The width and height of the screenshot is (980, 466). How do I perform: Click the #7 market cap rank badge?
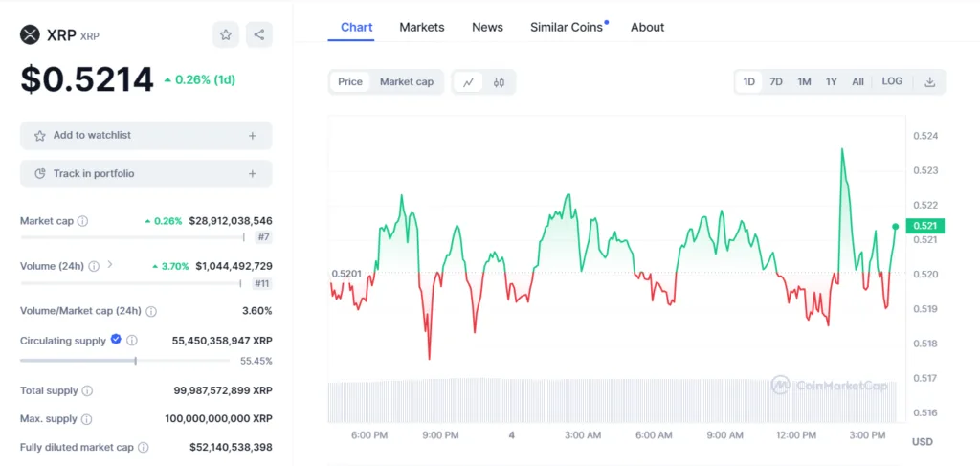click(x=264, y=237)
